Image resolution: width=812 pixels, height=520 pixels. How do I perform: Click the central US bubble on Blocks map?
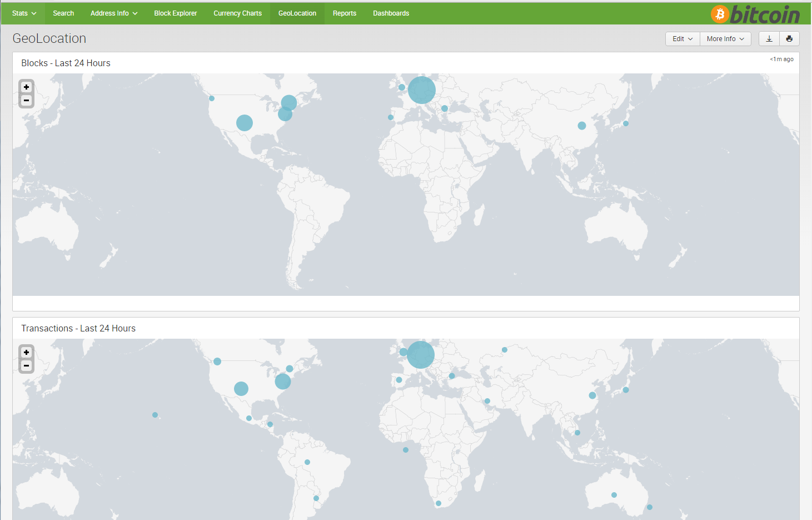click(x=245, y=123)
